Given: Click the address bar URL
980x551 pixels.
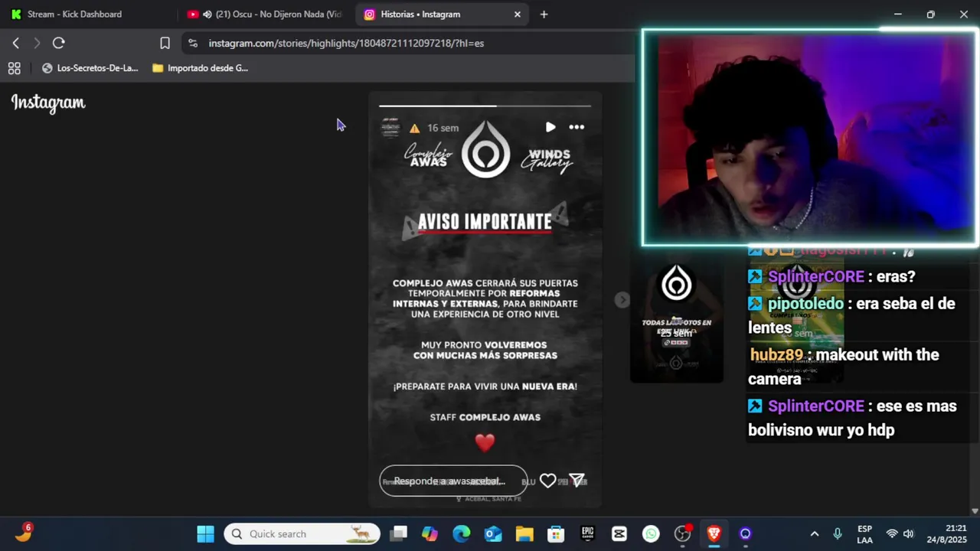Looking at the screenshot, I should [346, 43].
